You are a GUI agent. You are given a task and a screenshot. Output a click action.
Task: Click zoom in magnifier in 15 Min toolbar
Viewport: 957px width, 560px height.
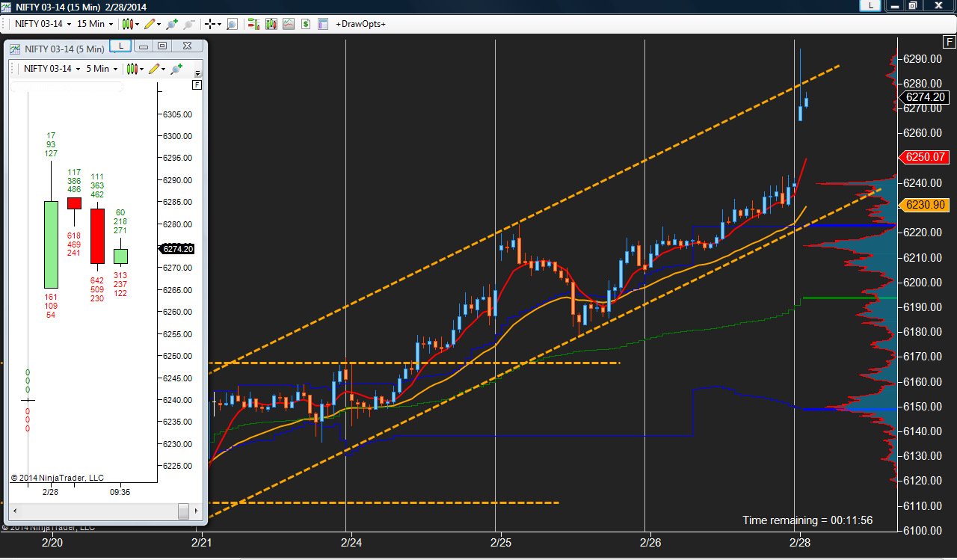pos(173,24)
